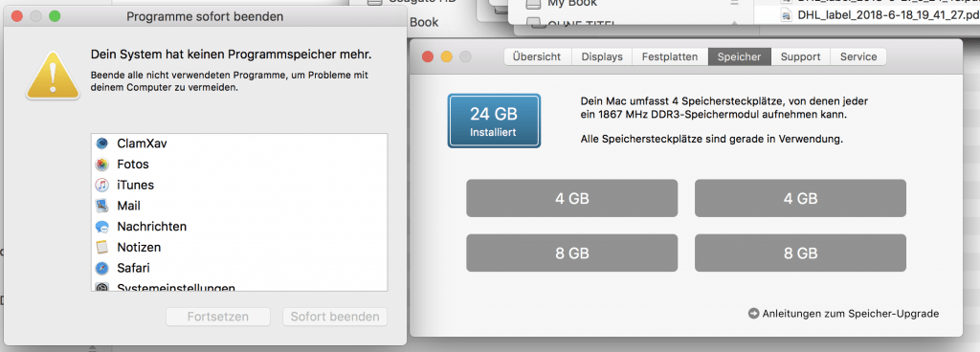980x352 pixels.
Task: Open the Support tab
Action: pyautogui.click(x=801, y=56)
